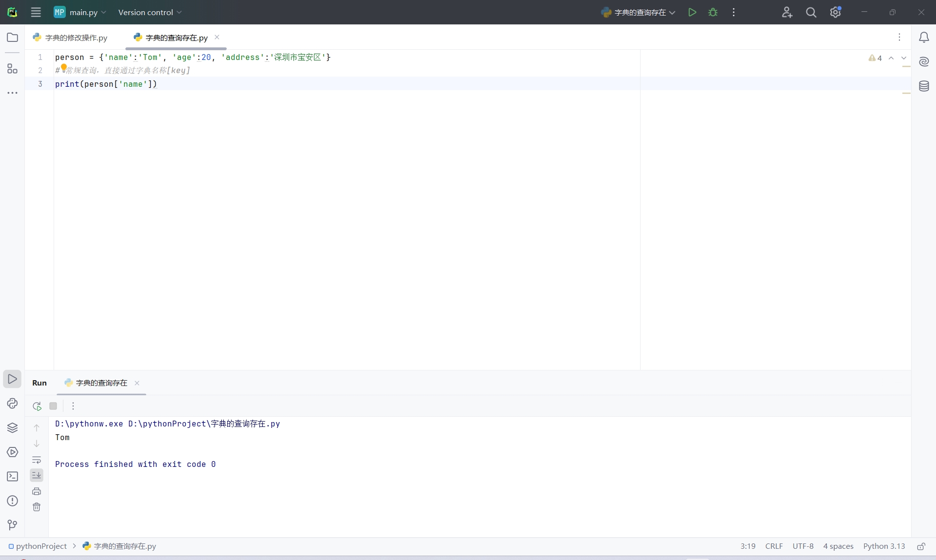Toggle soft-wrap in run console
The height and width of the screenshot is (560, 936).
point(37,460)
